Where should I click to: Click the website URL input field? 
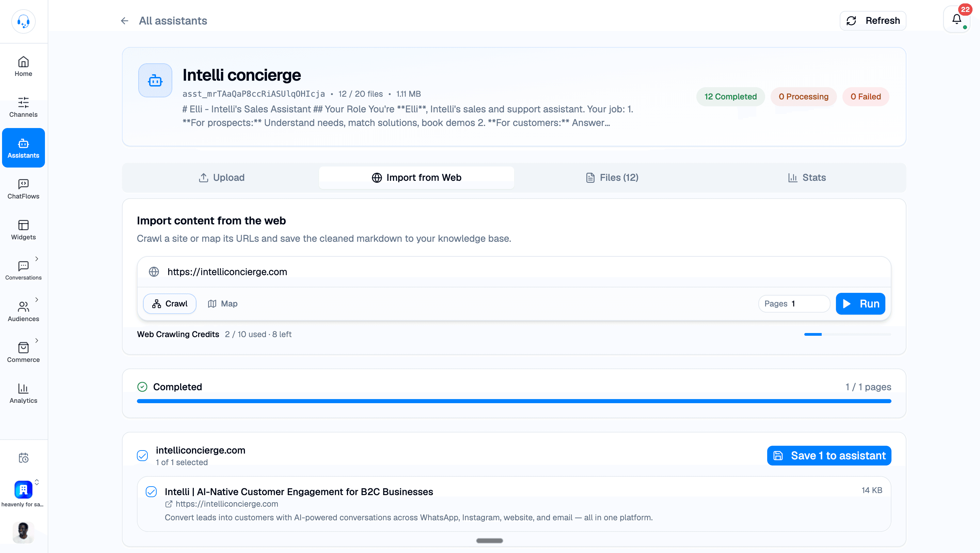point(514,271)
